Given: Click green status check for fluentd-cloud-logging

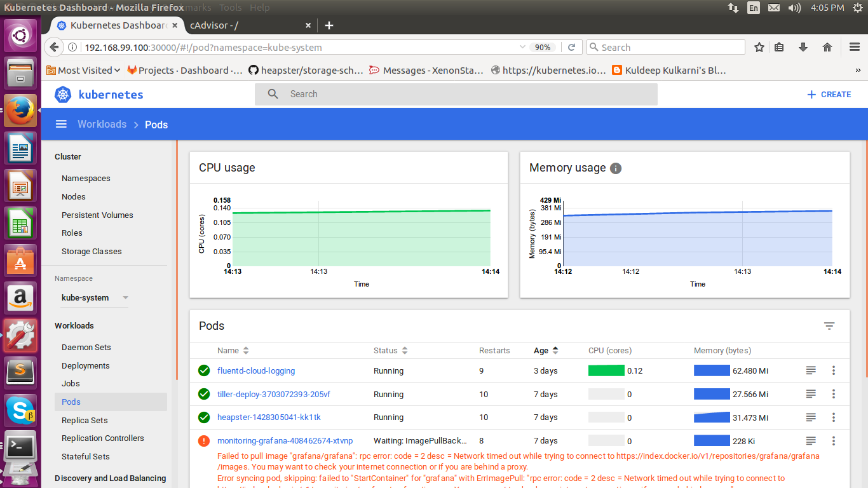Looking at the screenshot, I should (x=204, y=370).
